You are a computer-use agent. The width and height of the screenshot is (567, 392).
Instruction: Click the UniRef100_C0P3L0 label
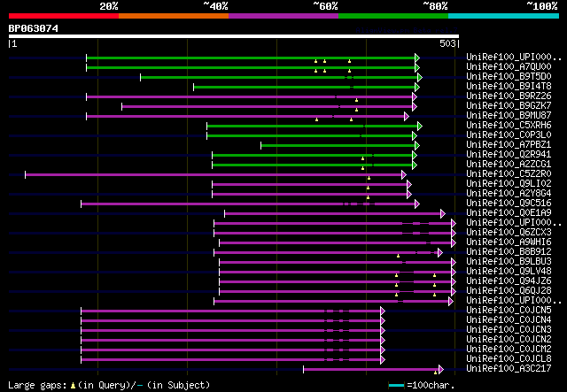click(509, 135)
